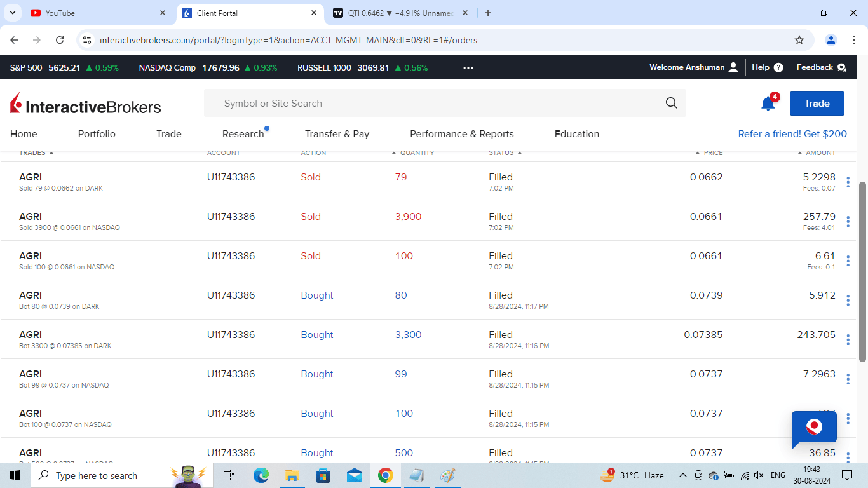Open the options menu for the Sold 79 row
Viewport: 868px width, 488px height.
pyautogui.click(x=848, y=182)
